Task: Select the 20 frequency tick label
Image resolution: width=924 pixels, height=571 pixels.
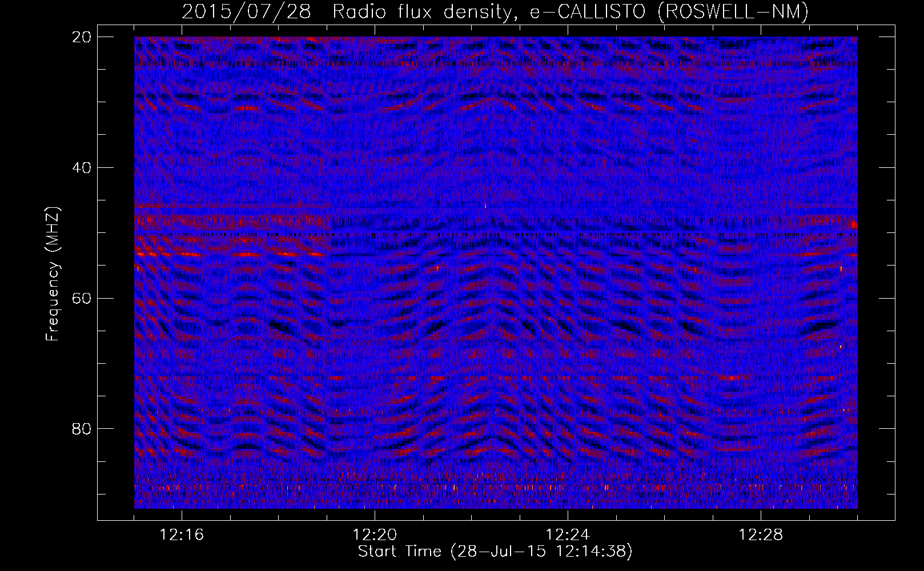Action: coord(82,37)
